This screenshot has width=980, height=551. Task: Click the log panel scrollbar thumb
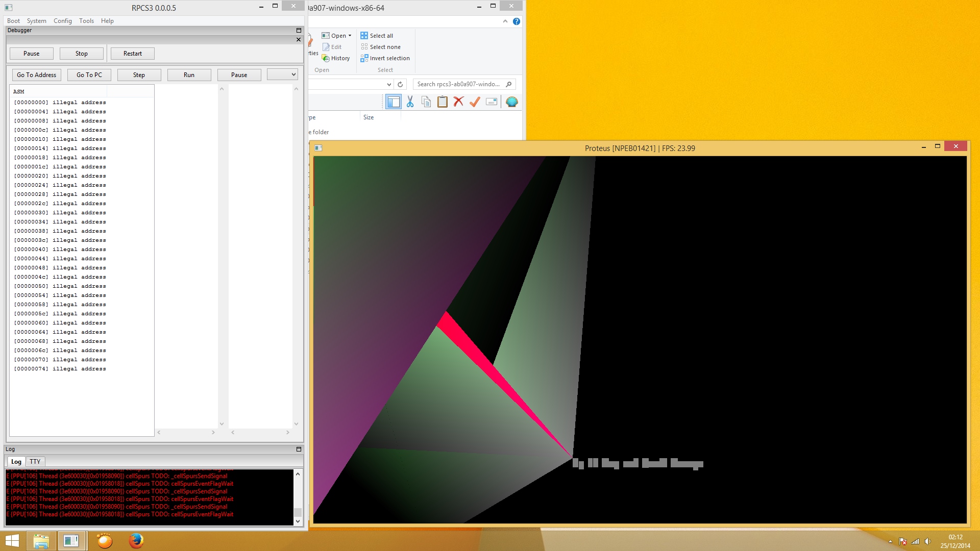pyautogui.click(x=298, y=512)
